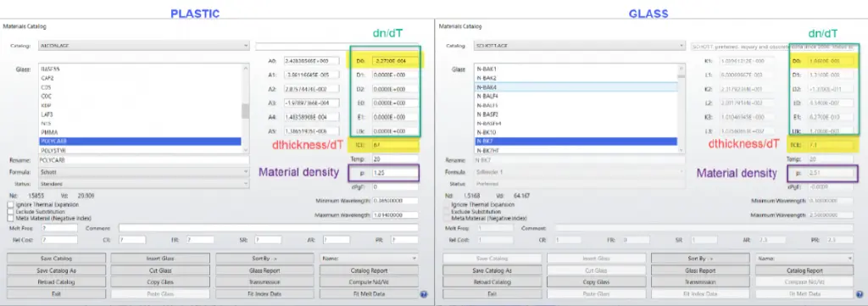Screen dimensions: 868x306
Task: Select LAF3 in the Plastic glass list
Action: click(x=140, y=114)
